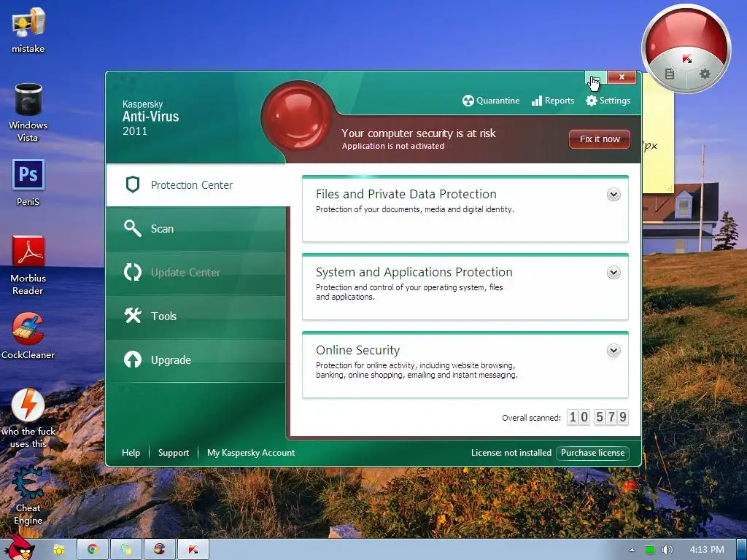This screenshot has width=747, height=560.
Task: Click 'Application is not activated' message
Action: [x=393, y=146]
